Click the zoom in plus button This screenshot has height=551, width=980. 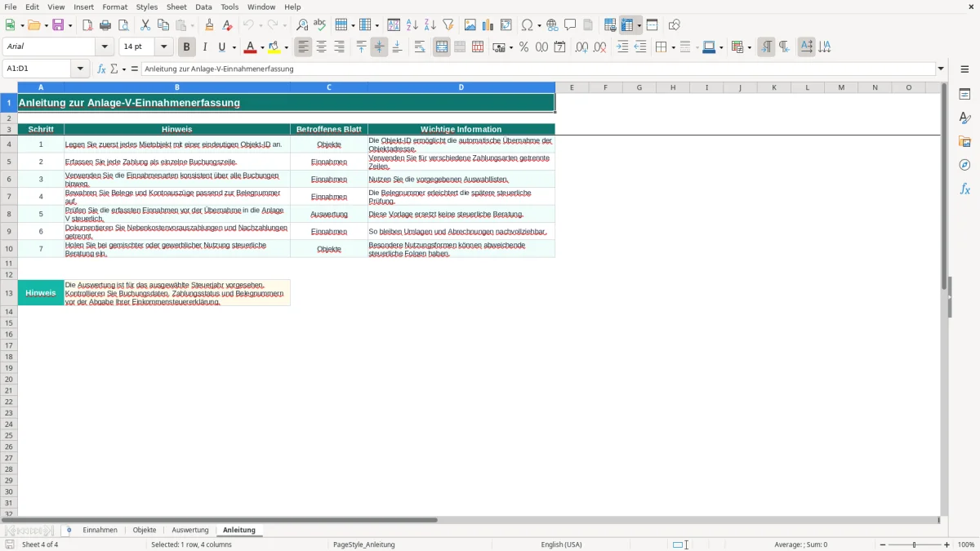947,544
